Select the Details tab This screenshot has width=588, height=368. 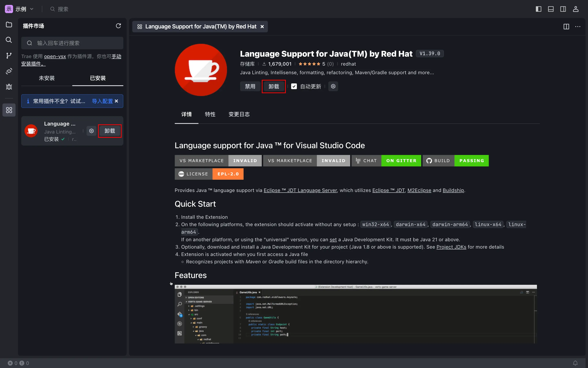pyautogui.click(x=186, y=114)
